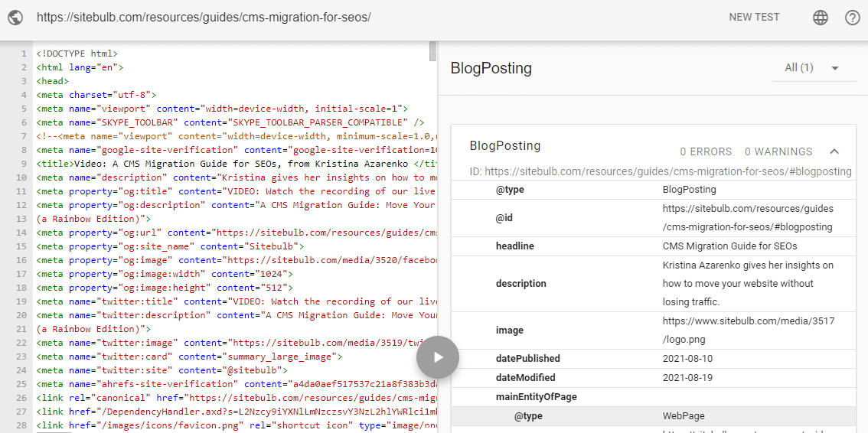Select the dateModified row label

click(525, 378)
